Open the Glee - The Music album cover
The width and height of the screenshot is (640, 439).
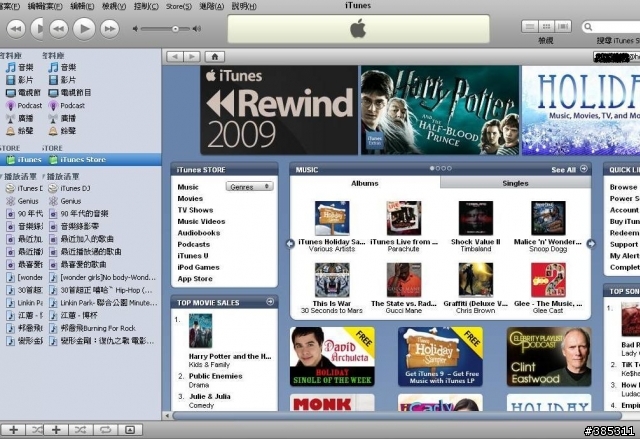pyautogui.click(x=548, y=280)
